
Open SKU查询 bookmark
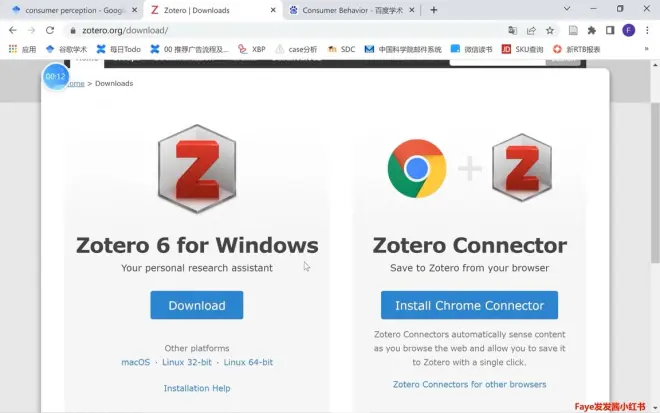click(x=522, y=49)
